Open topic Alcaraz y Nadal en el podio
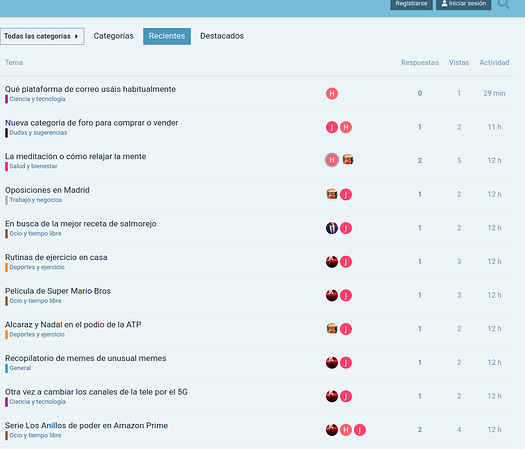Viewport: 525px width, 449px height. coord(73,325)
